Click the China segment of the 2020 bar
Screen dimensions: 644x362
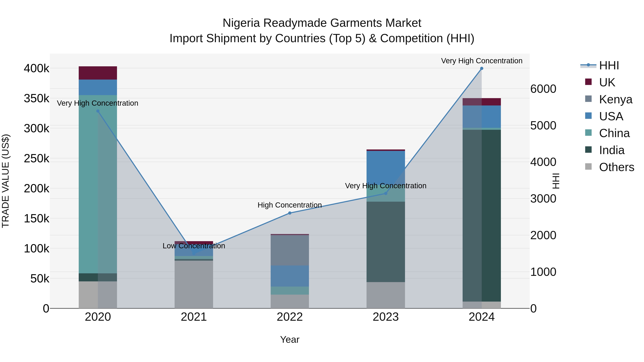pos(98,184)
